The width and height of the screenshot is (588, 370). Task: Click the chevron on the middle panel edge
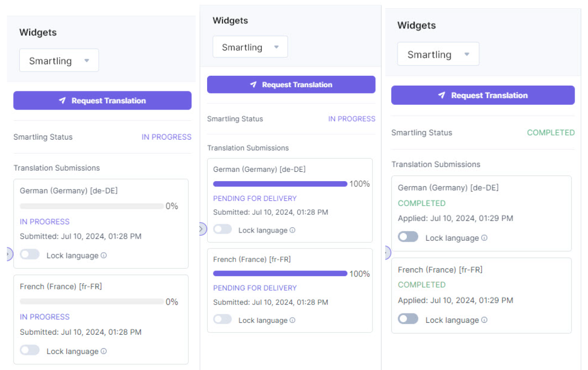[201, 228]
